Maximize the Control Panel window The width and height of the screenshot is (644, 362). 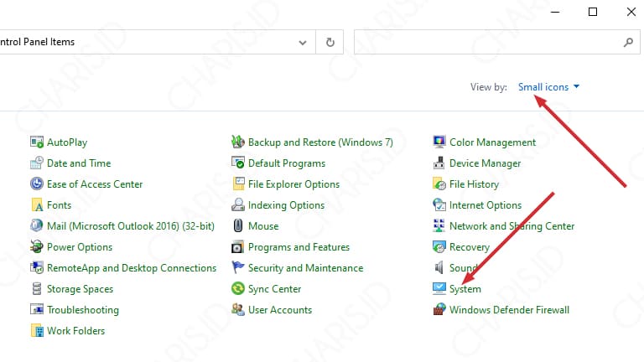593,12
